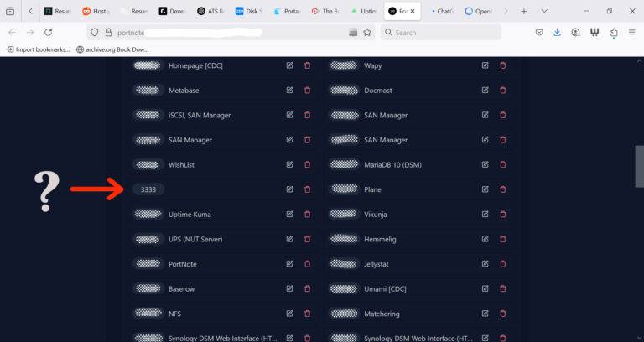This screenshot has height=342, width=644.
Task: Delete the unnamed port 3333 entry
Action: click(x=307, y=189)
